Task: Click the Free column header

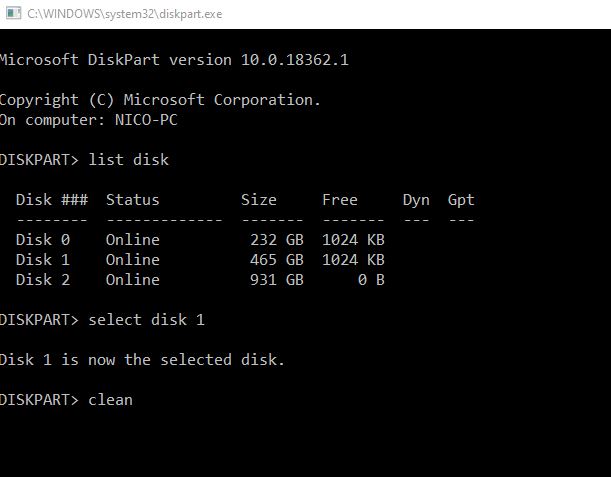Action: coord(340,200)
